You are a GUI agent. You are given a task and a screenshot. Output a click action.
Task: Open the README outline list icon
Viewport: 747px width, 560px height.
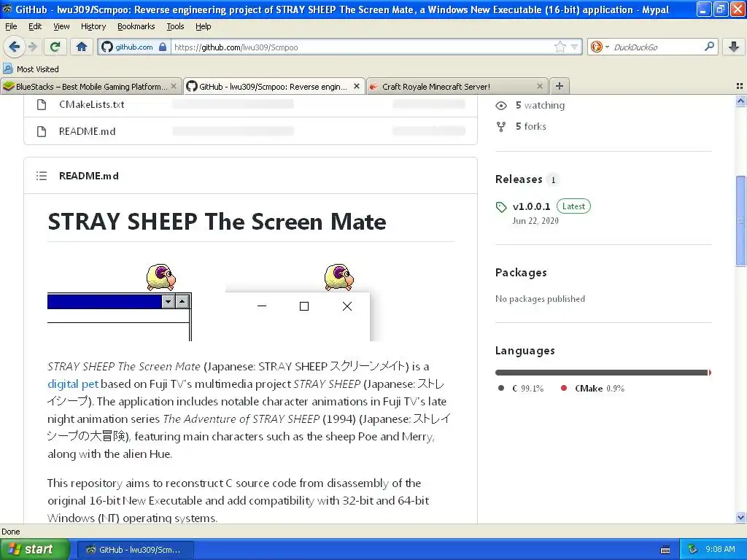pos(42,176)
